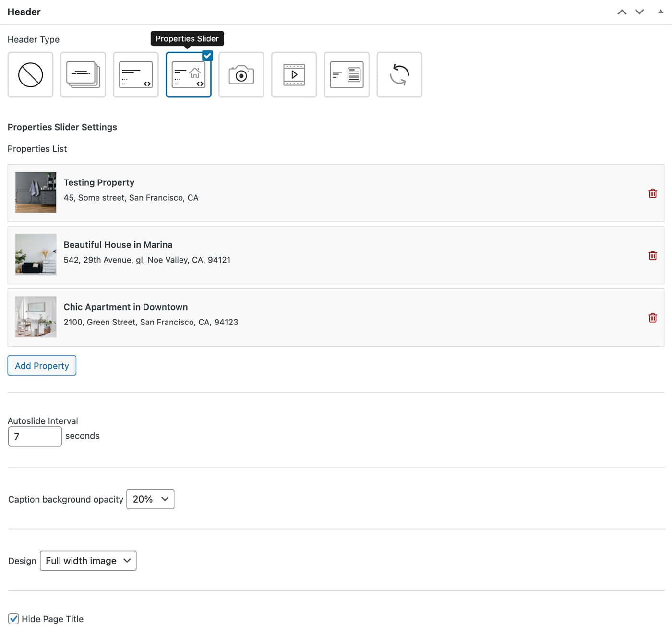
Task: Delete the Chic Apartment in Downtown entry
Action: click(x=652, y=318)
